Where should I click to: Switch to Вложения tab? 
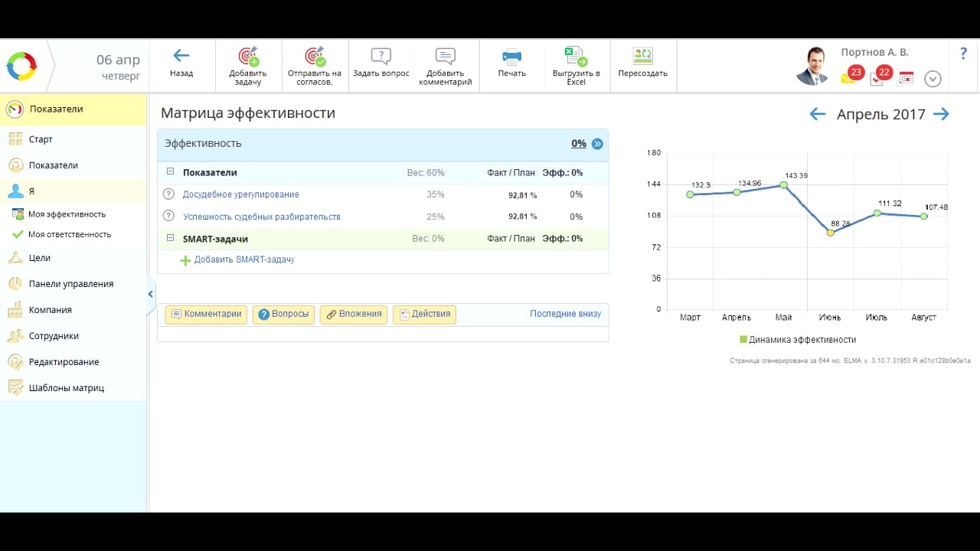354,315
